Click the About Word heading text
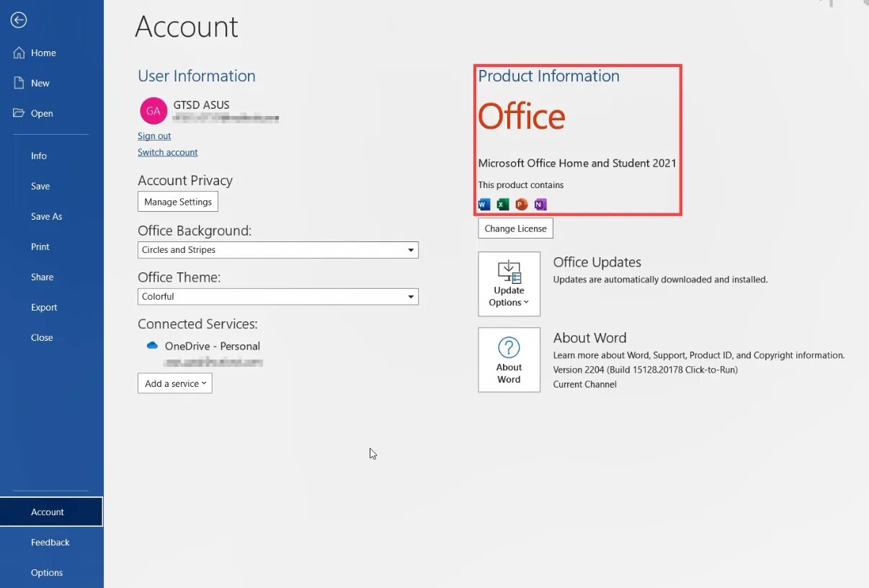 [590, 338]
